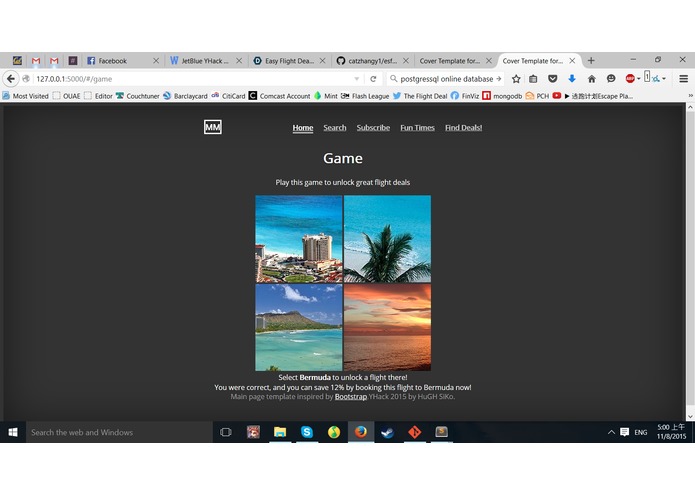Image resolution: width=695 pixels, height=494 pixels.
Task: Select the hotel beach resort photo
Action: (299, 239)
